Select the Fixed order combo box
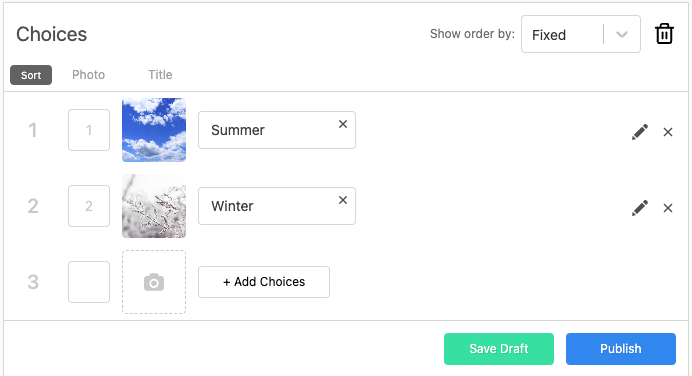Image resolution: width=692 pixels, height=376 pixels. coord(581,34)
